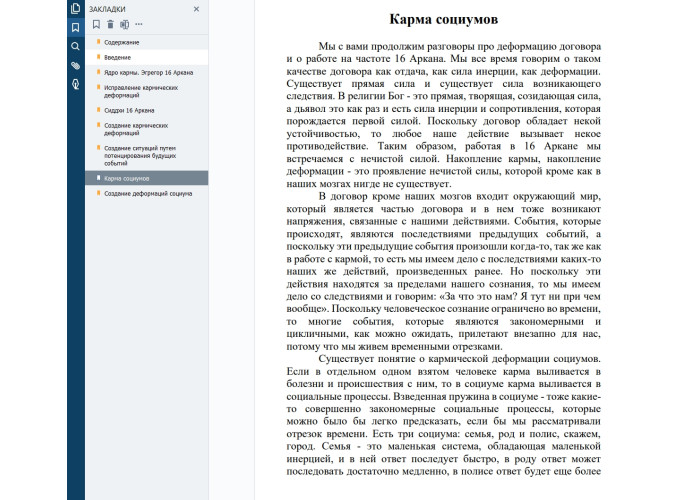Navigate to Сидрхи 16 Аркана bookmark
Screen dimensions: 700x500
128,110
